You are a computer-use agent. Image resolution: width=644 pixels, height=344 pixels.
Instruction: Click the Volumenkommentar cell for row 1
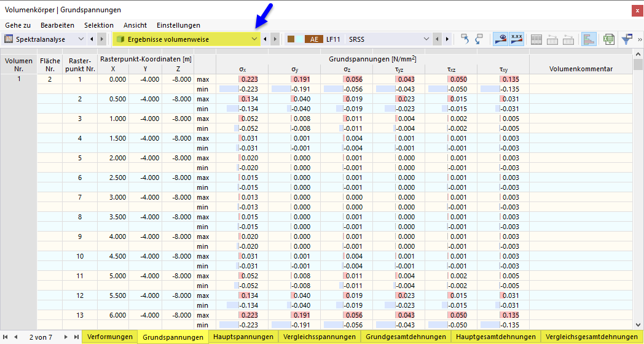(581, 79)
